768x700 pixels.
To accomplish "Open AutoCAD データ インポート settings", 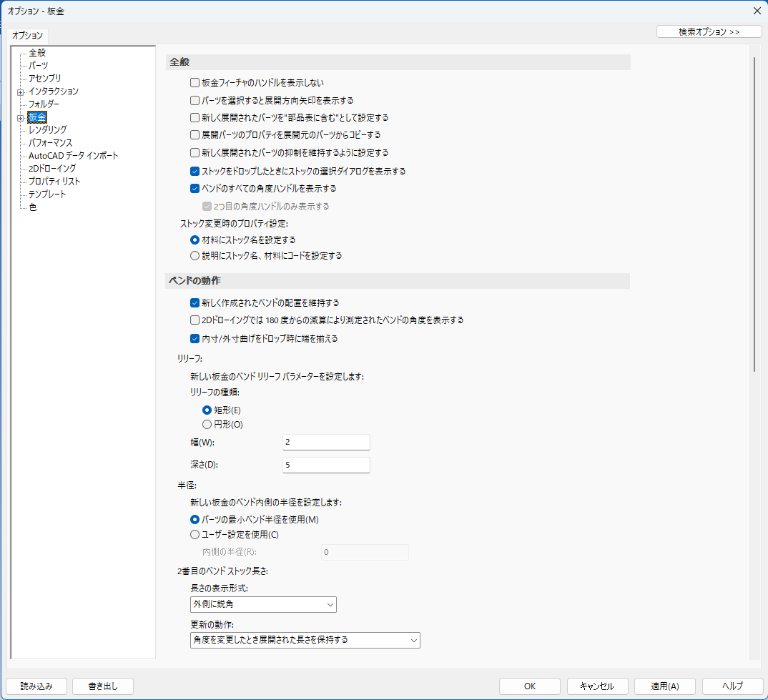I will [73, 156].
